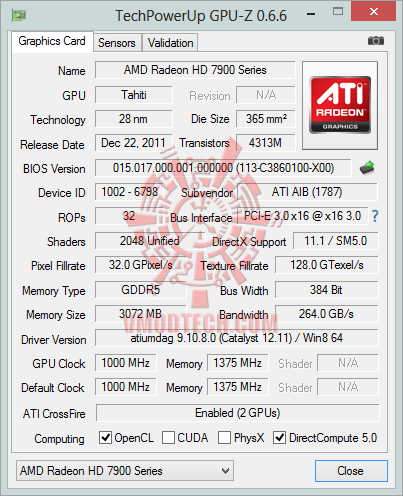Switch to the Sensors tab
Image resolution: width=403 pixels, height=496 pixels.
click(117, 43)
